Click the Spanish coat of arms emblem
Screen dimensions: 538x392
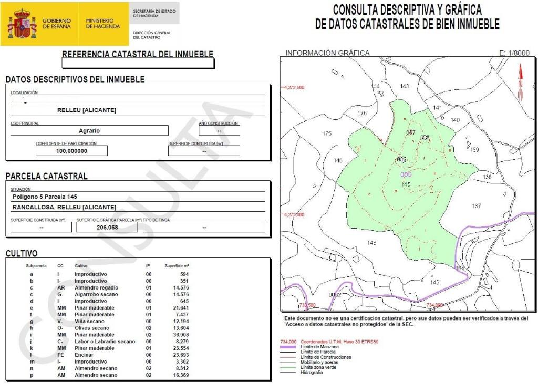(22, 24)
